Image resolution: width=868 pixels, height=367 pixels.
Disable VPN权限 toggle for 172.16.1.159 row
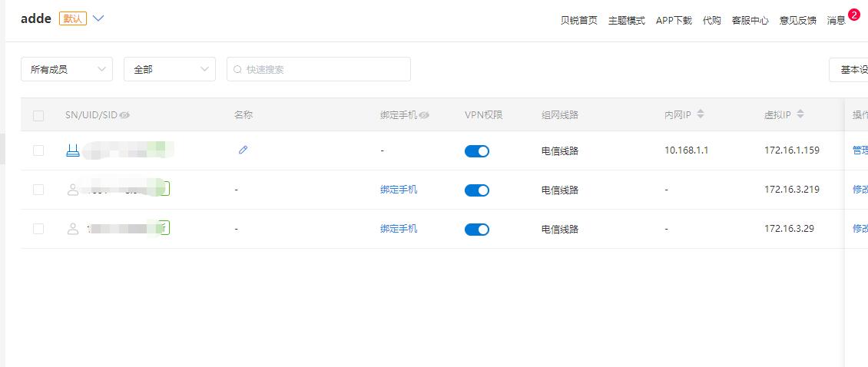click(x=476, y=151)
